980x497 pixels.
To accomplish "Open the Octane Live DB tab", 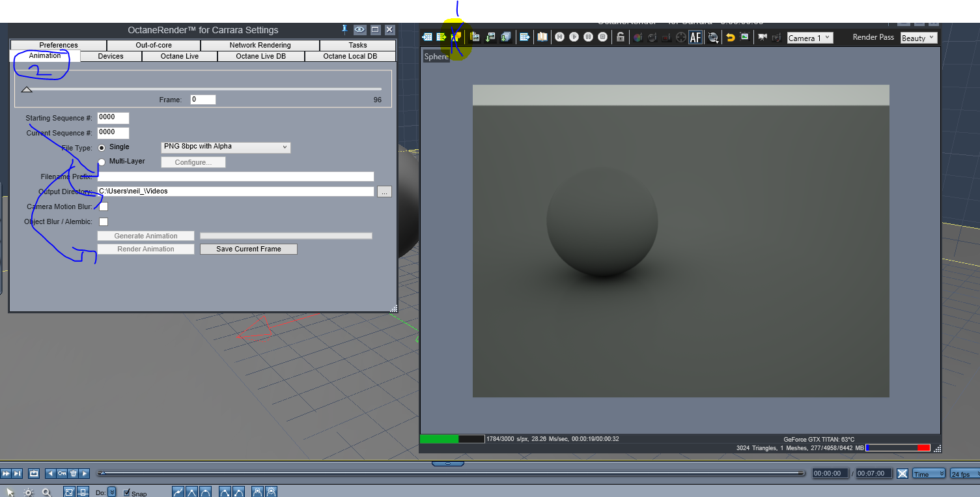I will [260, 56].
